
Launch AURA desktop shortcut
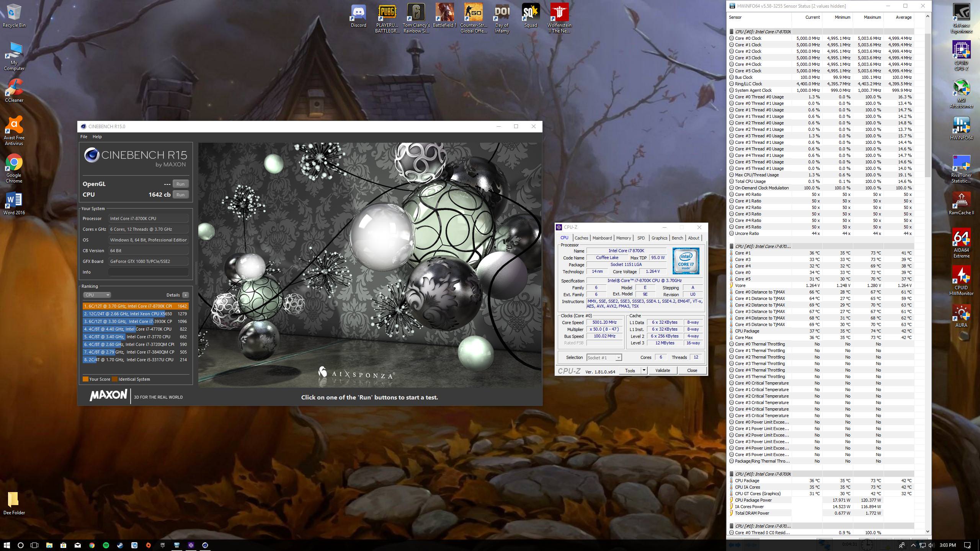click(961, 316)
